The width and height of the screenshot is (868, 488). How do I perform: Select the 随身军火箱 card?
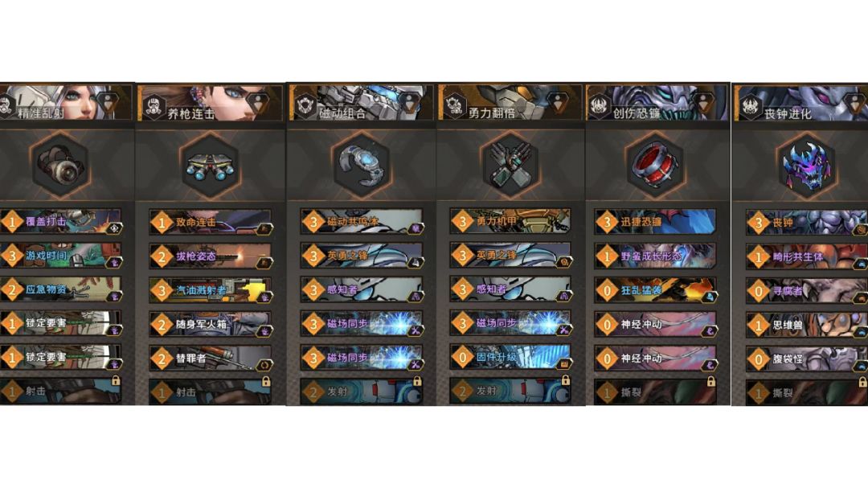coord(211,324)
